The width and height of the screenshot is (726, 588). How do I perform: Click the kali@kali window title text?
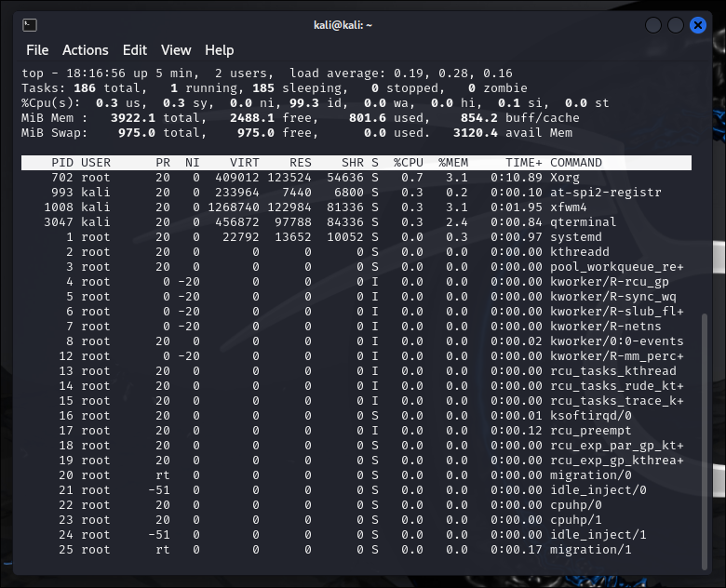[x=343, y=25]
